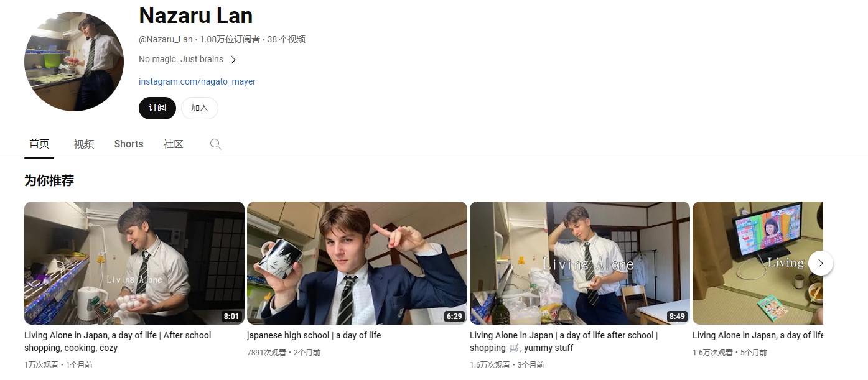868x380 pixels.
Task: Open title 'a day of life after school | shopping'
Action: (x=564, y=341)
